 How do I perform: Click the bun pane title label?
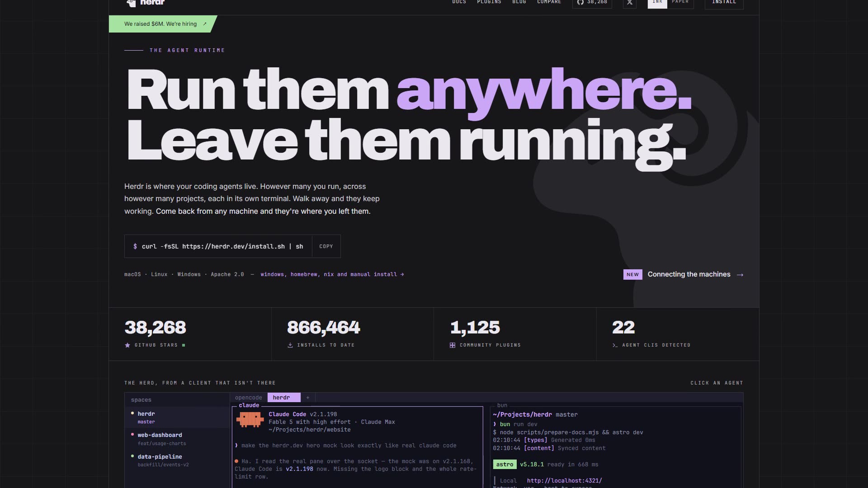(x=502, y=405)
